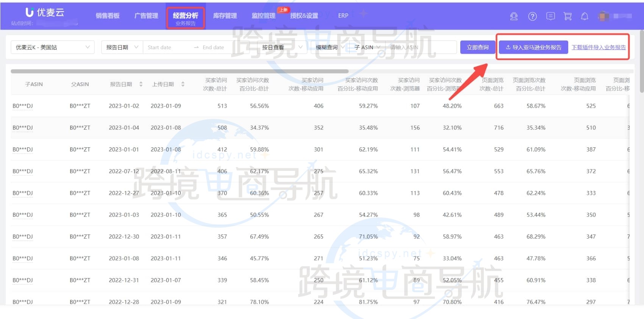644x319 pixels.
Task: Click parent ASIN in 2023-01-04 row
Action: [x=80, y=128]
